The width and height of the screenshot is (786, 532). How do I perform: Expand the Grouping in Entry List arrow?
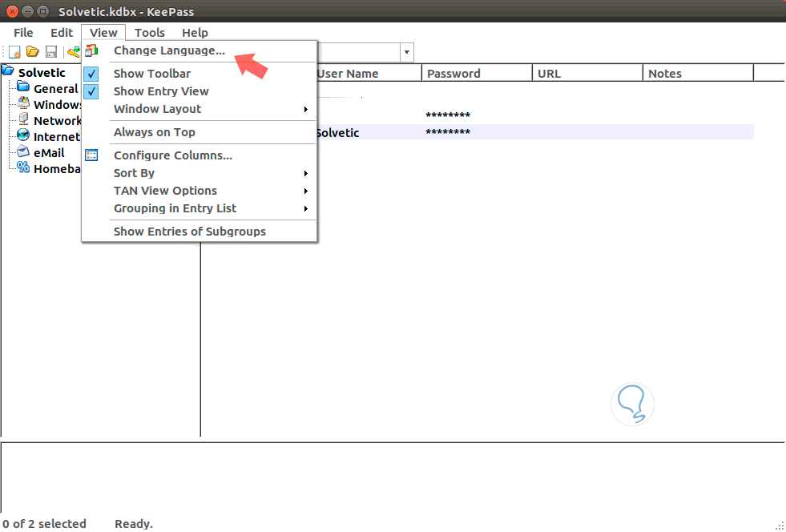(306, 208)
